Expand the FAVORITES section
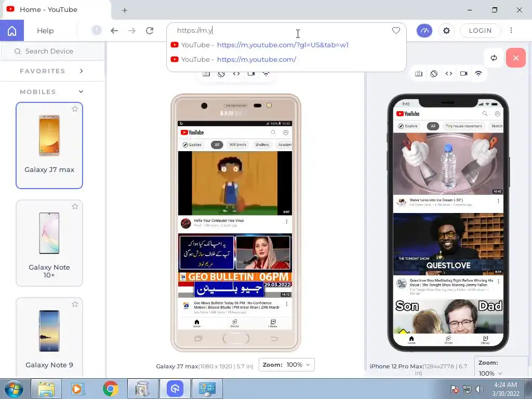The width and height of the screenshot is (532, 399). coord(52,71)
